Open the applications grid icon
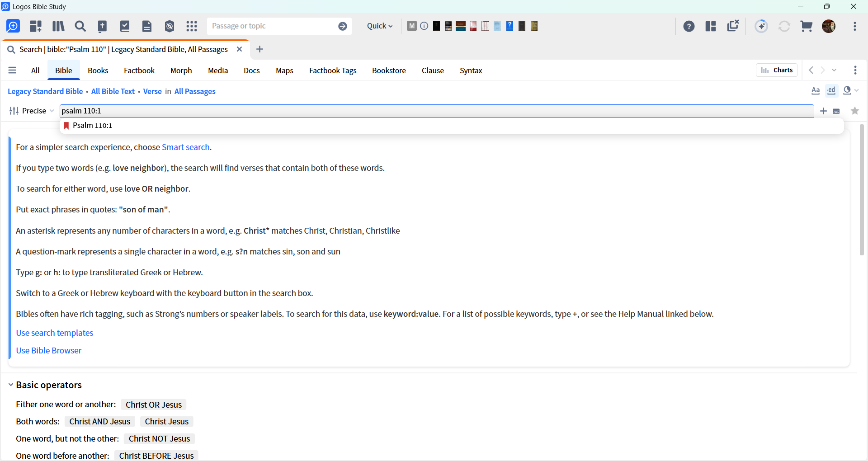The image size is (868, 461). pyautogui.click(x=192, y=26)
